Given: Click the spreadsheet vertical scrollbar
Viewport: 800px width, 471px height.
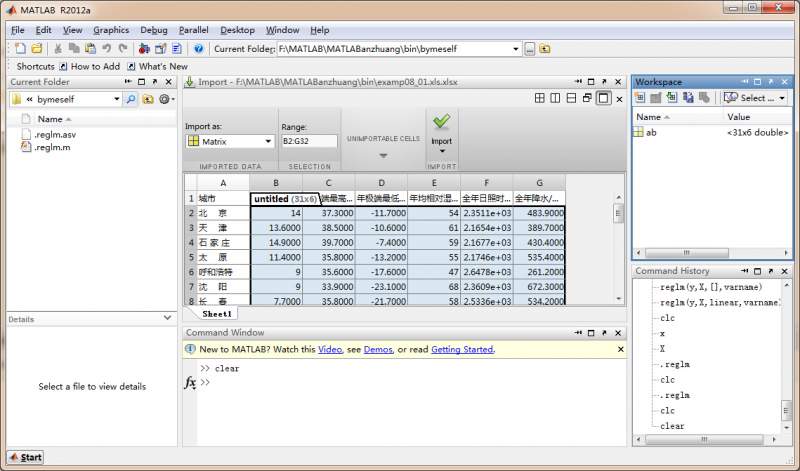Looking at the screenshot, I should coord(618,247).
